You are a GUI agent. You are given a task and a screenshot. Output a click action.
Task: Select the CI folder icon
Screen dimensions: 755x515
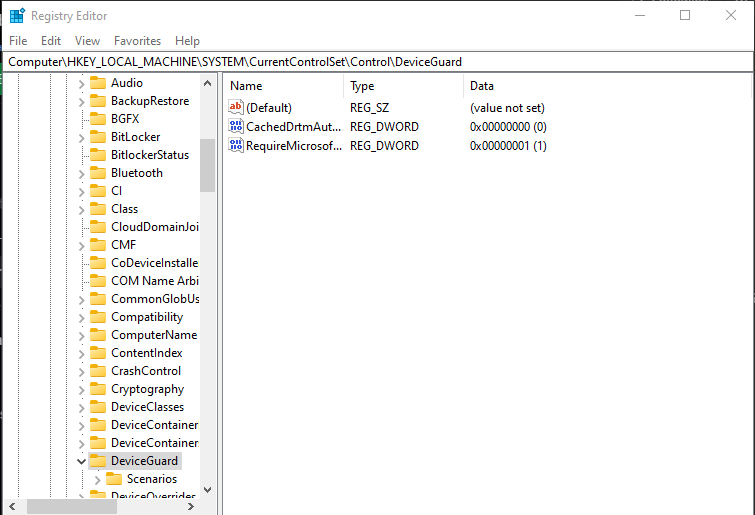[98, 191]
